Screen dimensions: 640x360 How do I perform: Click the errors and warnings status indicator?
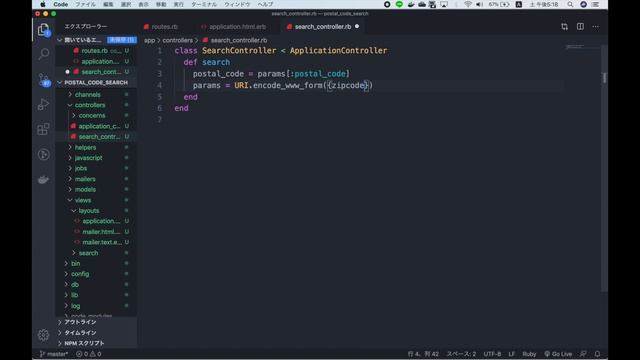[x=89, y=354]
